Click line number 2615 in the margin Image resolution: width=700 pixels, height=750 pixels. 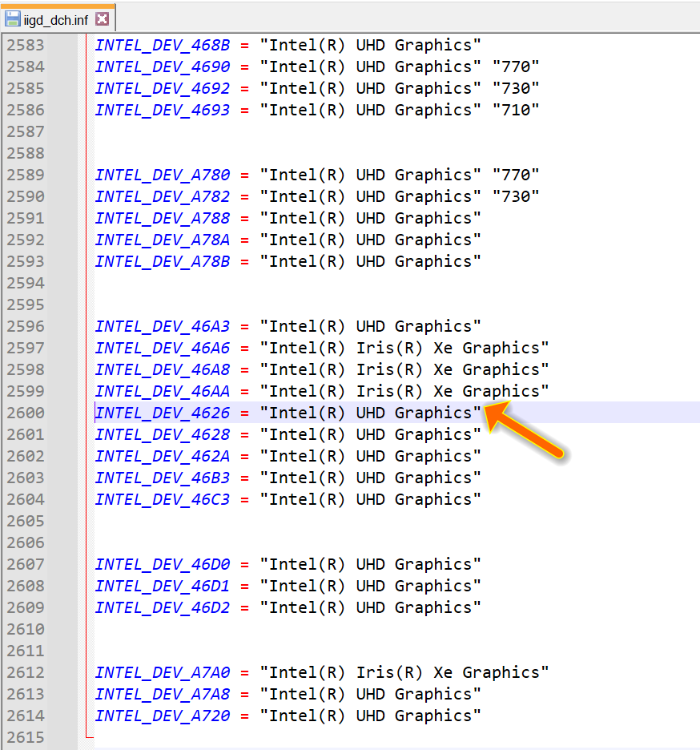(x=26, y=737)
